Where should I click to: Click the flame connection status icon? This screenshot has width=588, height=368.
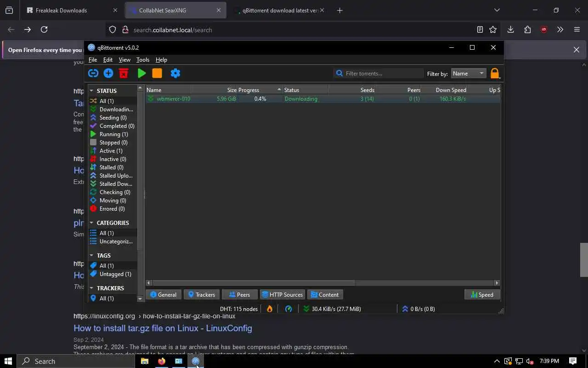pyautogui.click(x=270, y=309)
